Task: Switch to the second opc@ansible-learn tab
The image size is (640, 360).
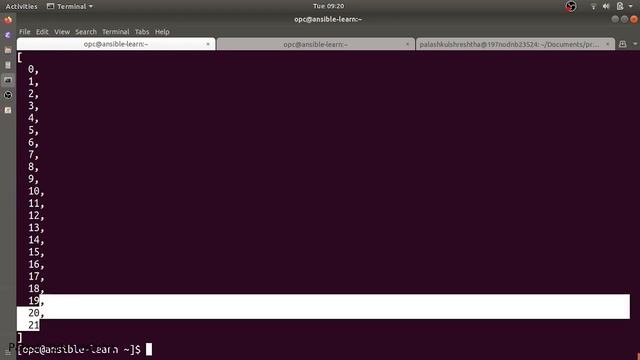Action: (x=316, y=44)
